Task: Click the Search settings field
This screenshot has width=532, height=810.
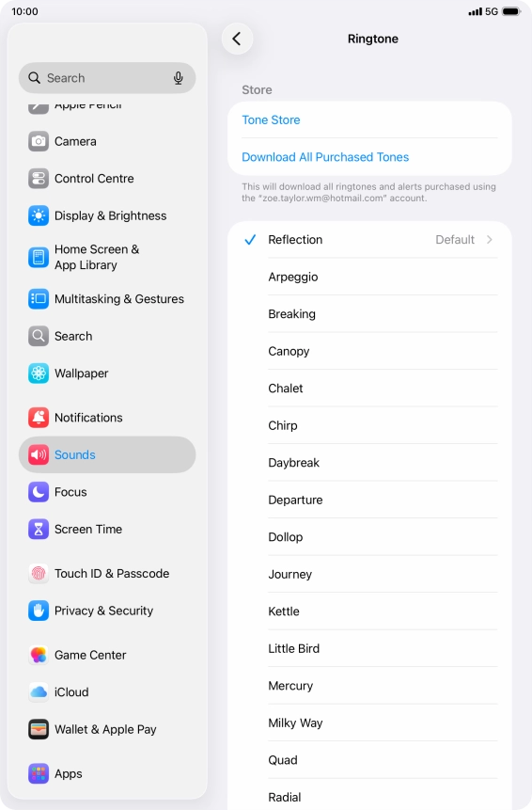Action: pos(107,78)
